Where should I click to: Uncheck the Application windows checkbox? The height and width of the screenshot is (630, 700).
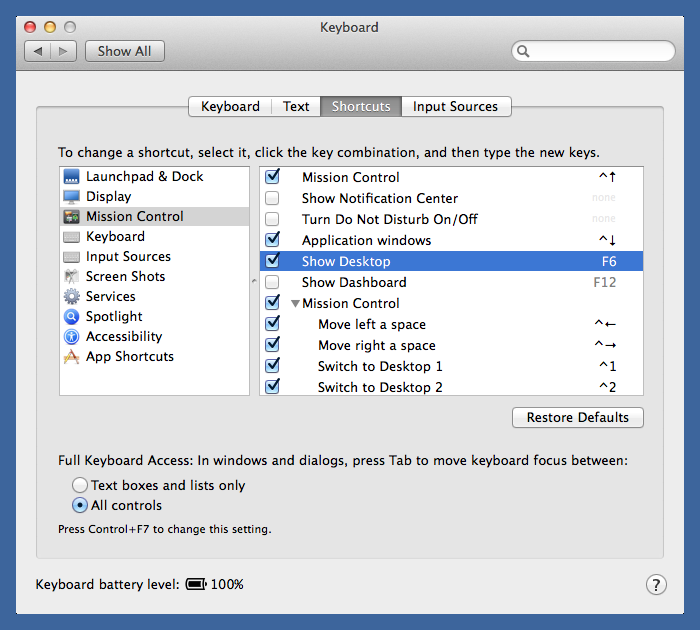point(272,240)
